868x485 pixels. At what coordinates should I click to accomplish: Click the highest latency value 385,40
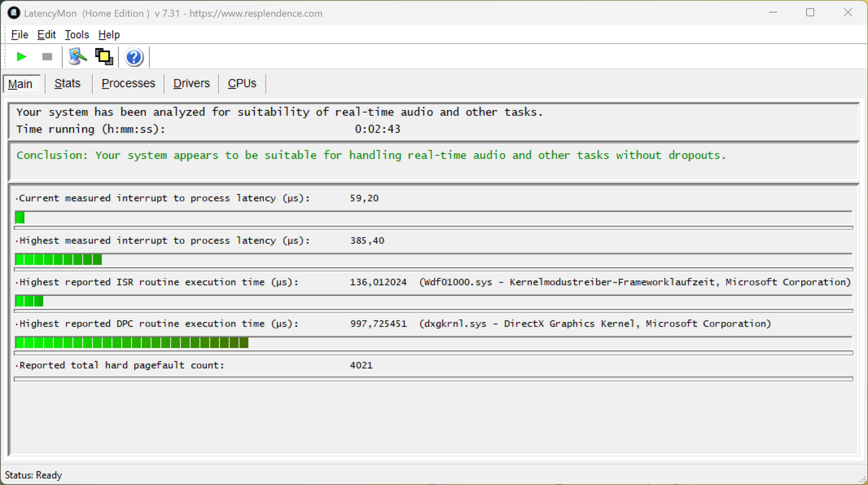tap(367, 241)
